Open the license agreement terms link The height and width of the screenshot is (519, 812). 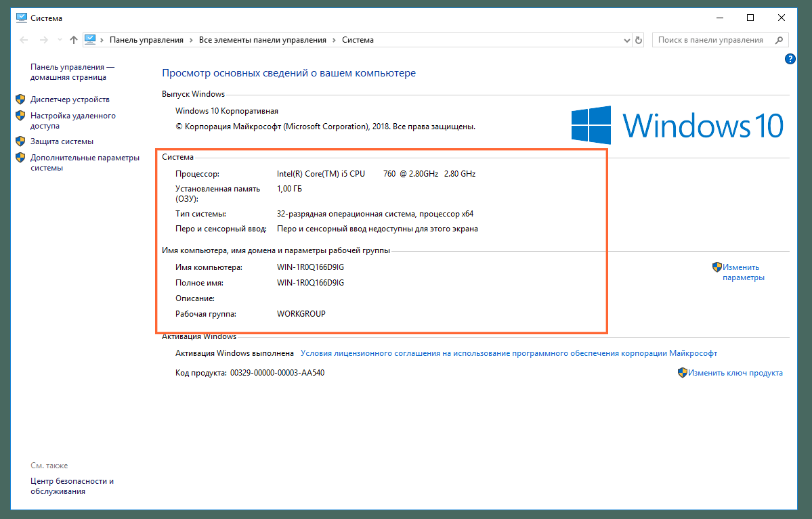(x=508, y=353)
